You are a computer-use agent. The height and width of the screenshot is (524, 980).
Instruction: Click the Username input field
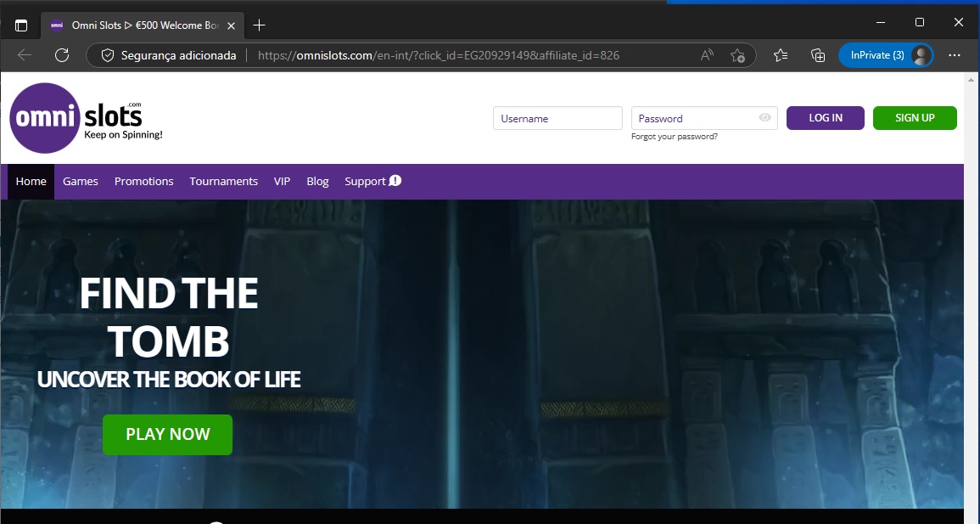pyautogui.click(x=557, y=118)
